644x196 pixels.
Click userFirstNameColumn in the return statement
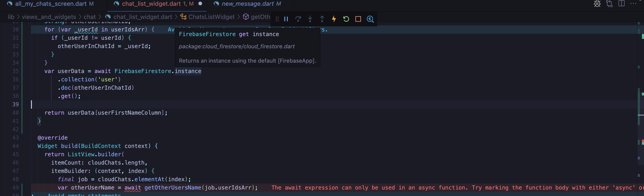coord(129,113)
